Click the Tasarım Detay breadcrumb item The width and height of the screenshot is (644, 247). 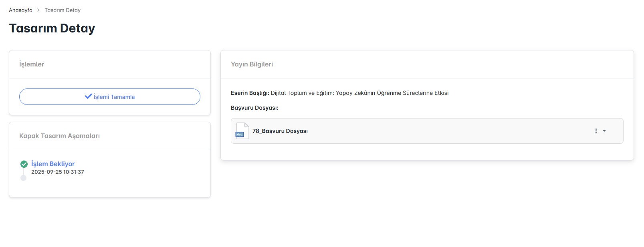(x=63, y=10)
